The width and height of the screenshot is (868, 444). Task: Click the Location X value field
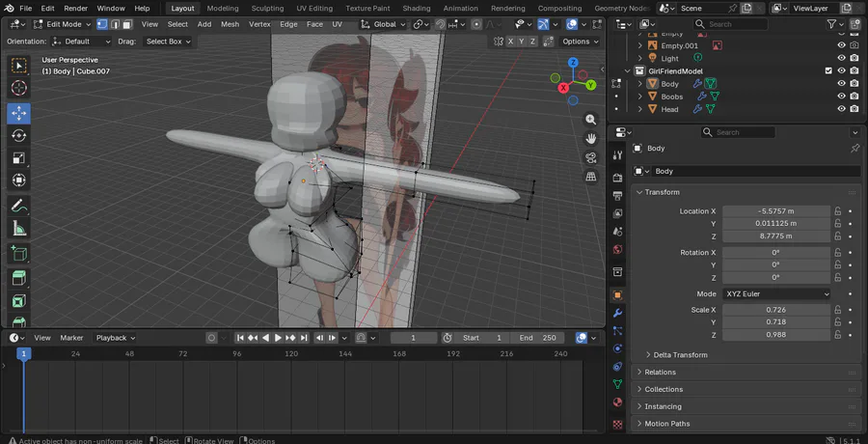[775, 210]
